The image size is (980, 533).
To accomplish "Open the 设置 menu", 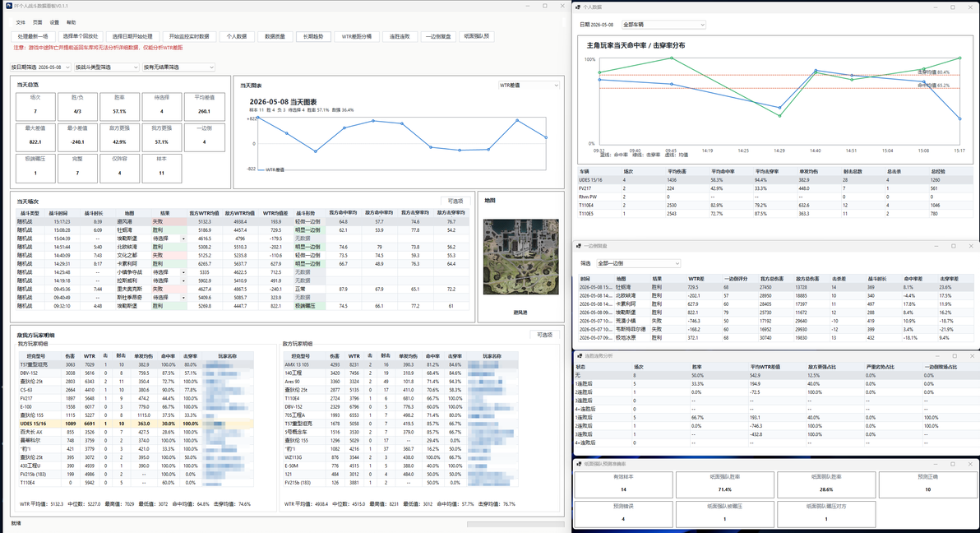I will click(x=54, y=22).
